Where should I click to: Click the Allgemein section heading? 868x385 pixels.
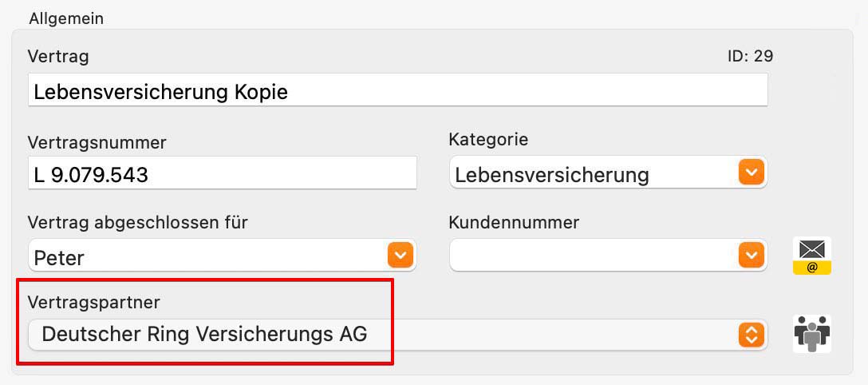point(66,18)
